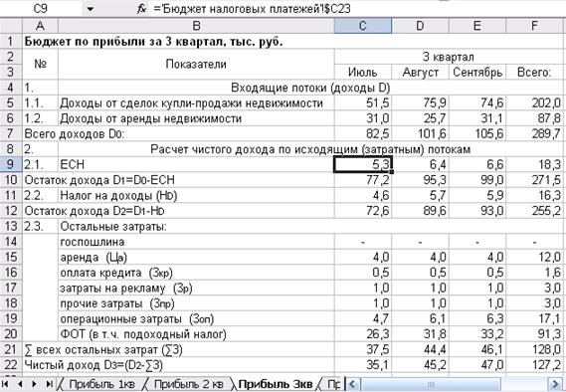Screen dimensions: 566x392
Task: Click the fx insert function icon
Action: point(142,9)
